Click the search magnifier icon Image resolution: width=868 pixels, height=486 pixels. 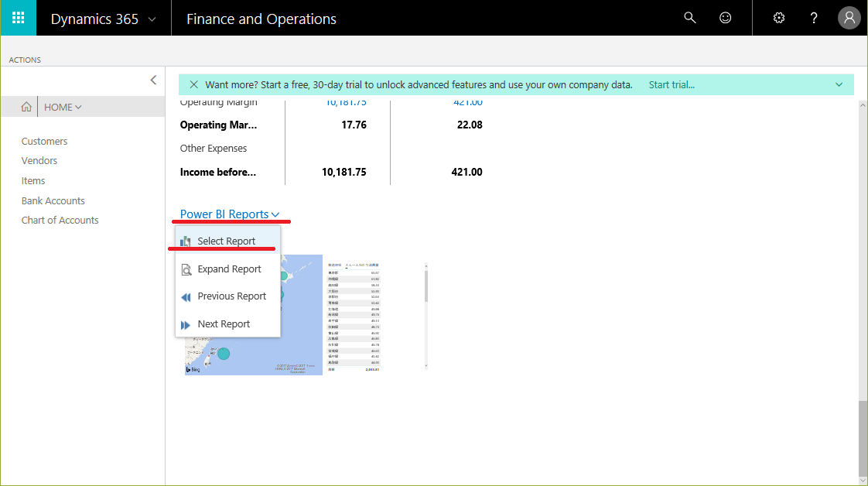tap(690, 19)
